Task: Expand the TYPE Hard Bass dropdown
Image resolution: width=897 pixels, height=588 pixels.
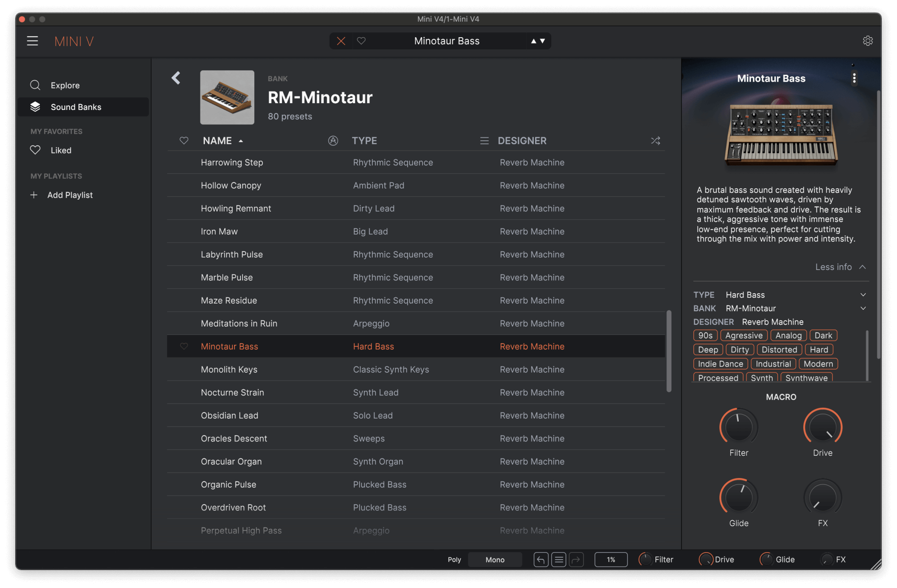Action: click(x=863, y=295)
